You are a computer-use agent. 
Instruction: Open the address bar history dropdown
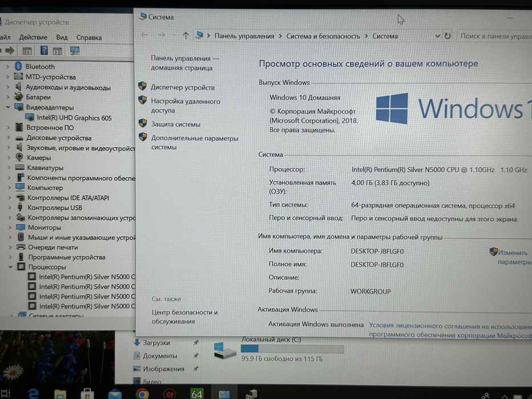pos(438,35)
